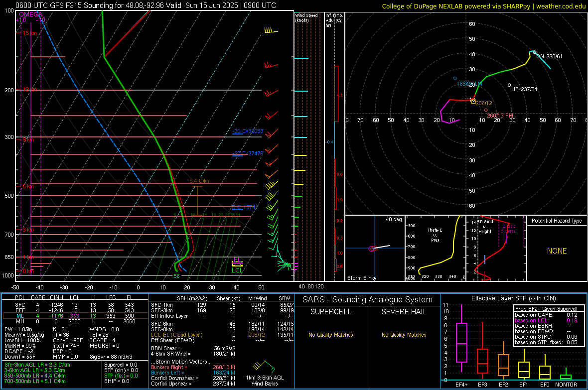Click the '260/13 RM' right-mover label

(500, 116)
